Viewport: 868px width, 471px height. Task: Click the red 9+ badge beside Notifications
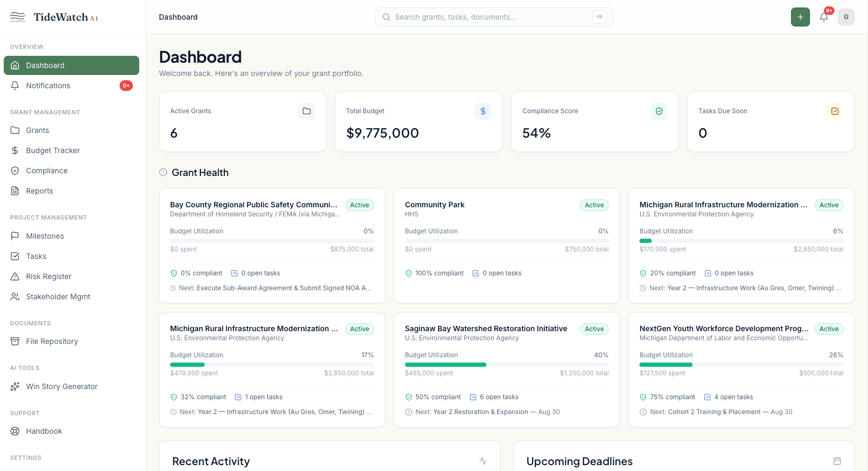(126, 86)
